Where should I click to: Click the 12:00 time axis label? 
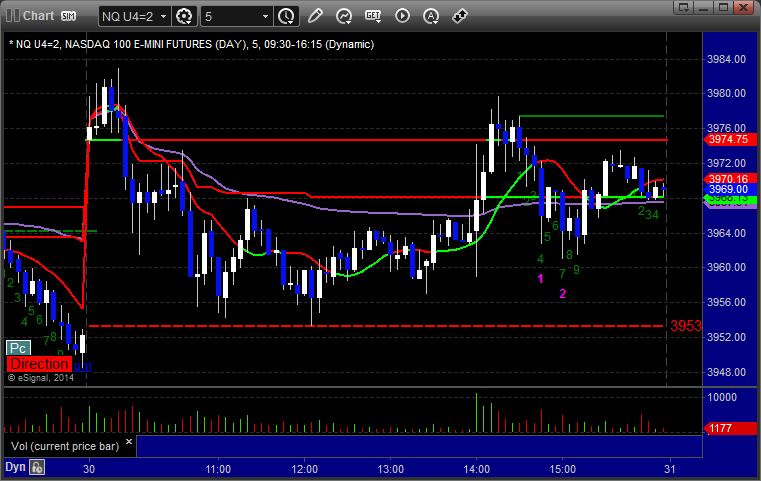click(305, 469)
